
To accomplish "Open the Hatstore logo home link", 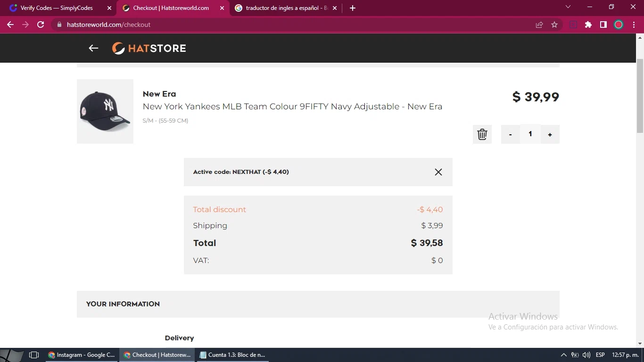I will pyautogui.click(x=149, y=48).
